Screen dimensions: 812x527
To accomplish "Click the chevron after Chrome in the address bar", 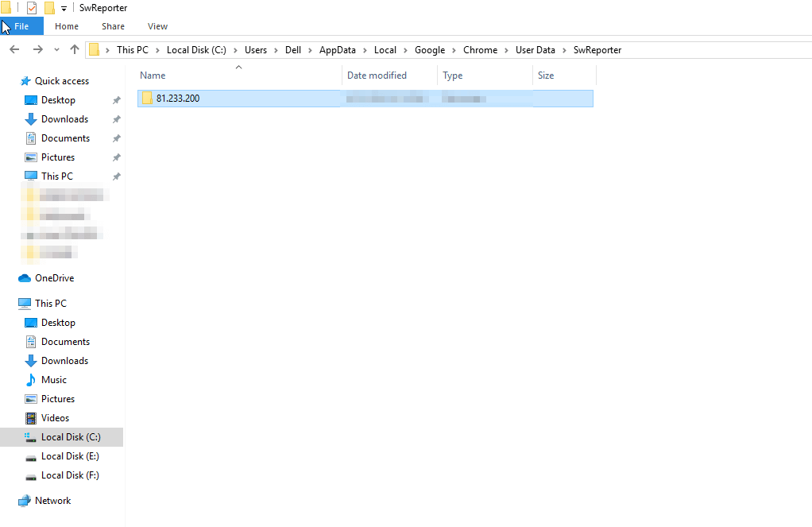I will (x=505, y=49).
